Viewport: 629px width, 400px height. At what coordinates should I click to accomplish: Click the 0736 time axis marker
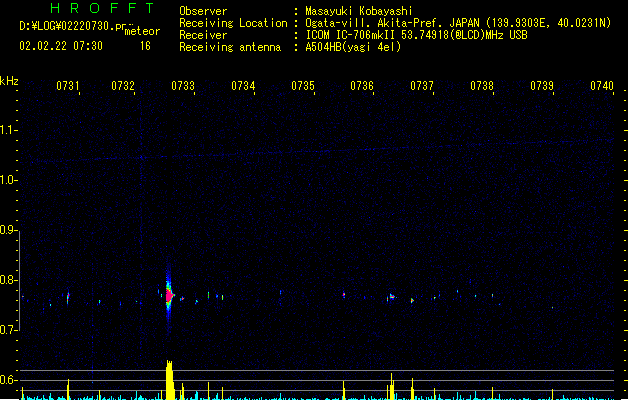[362, 86]
